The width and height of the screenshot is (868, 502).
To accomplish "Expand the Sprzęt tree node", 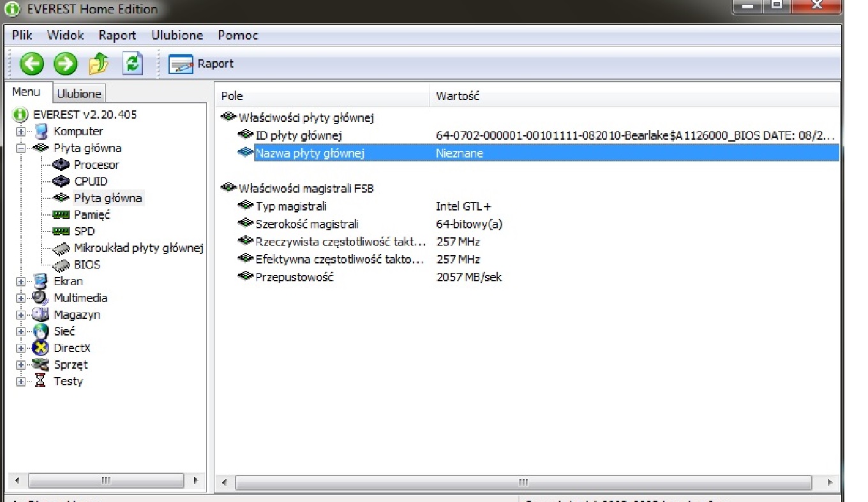I will coord(21,365).
